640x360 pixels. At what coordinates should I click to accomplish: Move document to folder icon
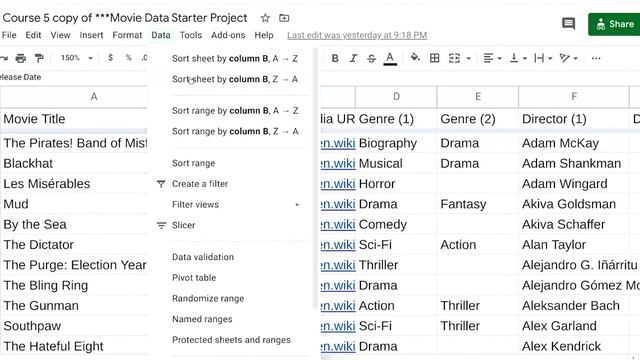click(x=284, y=18)
